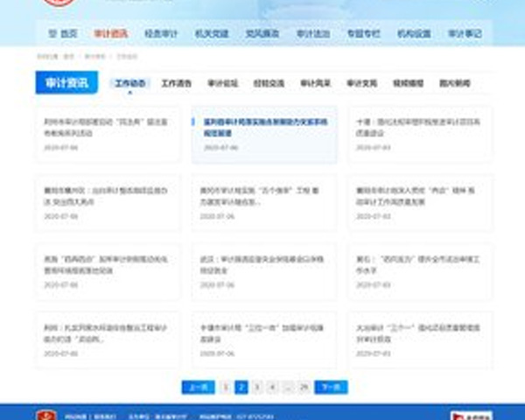The image size is (525, 420).
Task: Select the 工作动态 tab
Action: pyautogui.click(x=129, y=83)
